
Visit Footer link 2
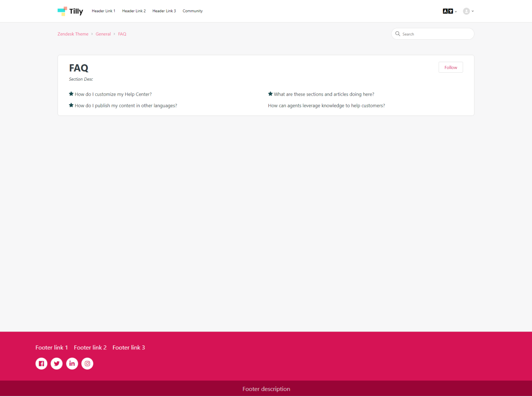point(90,348)
